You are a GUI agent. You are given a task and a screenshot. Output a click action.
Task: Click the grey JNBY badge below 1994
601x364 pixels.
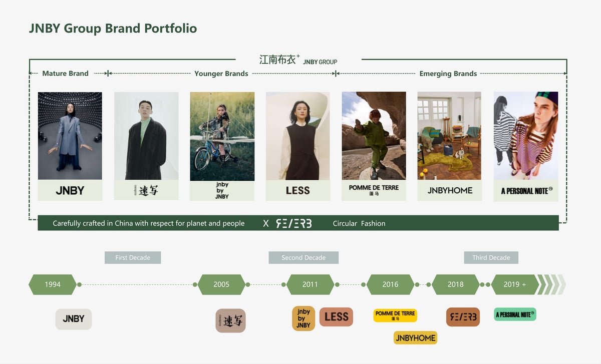(x=74, y=319)
